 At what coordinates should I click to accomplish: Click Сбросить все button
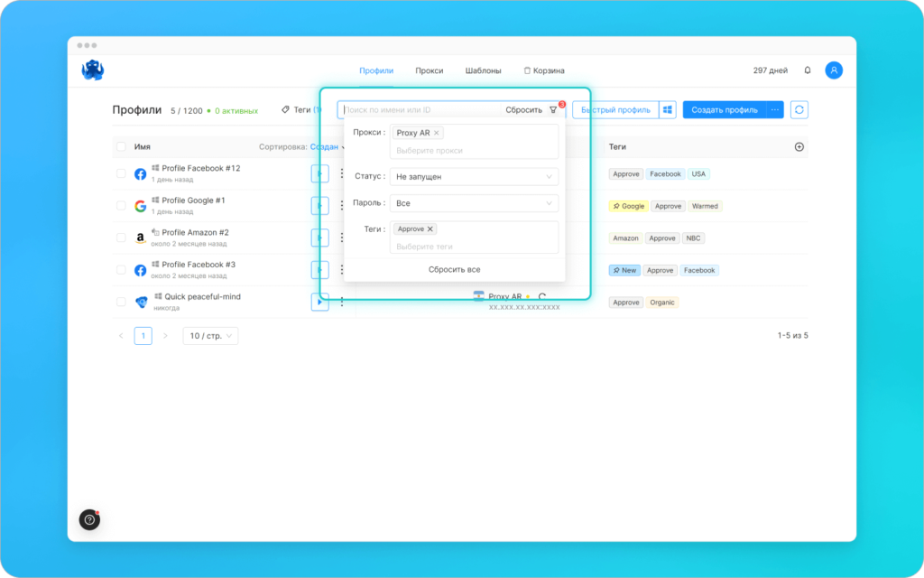455,269
